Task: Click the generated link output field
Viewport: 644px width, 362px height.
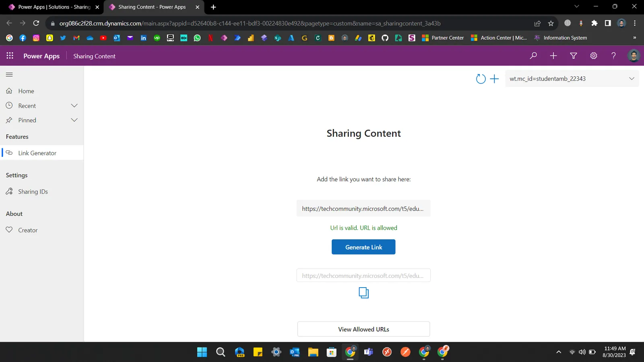Action: pos(363,276)
